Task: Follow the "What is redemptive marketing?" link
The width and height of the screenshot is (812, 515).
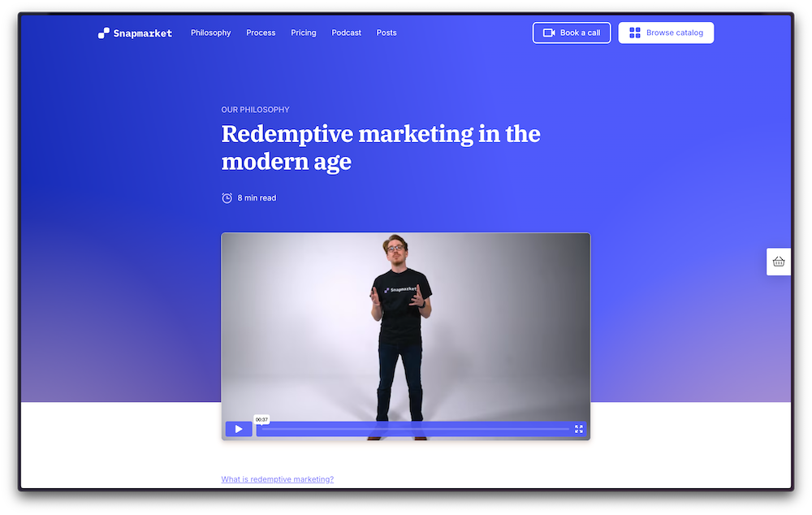Action: click(x=277, y=479)
